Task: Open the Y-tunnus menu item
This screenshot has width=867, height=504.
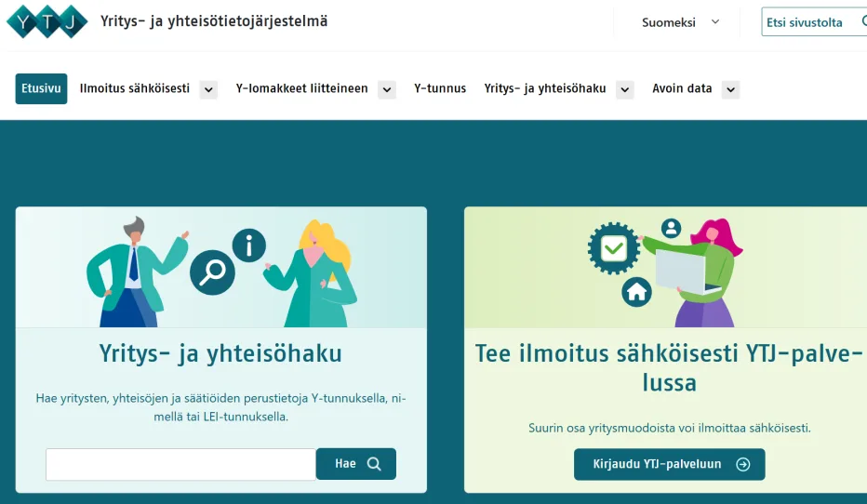Action: point(440,89)
